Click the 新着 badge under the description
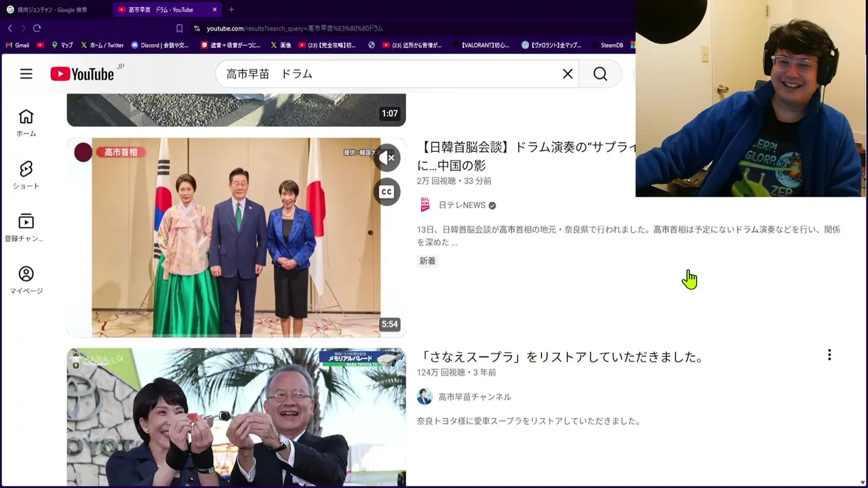The width and height of the screenshot is (868, 488). (427, 261)
